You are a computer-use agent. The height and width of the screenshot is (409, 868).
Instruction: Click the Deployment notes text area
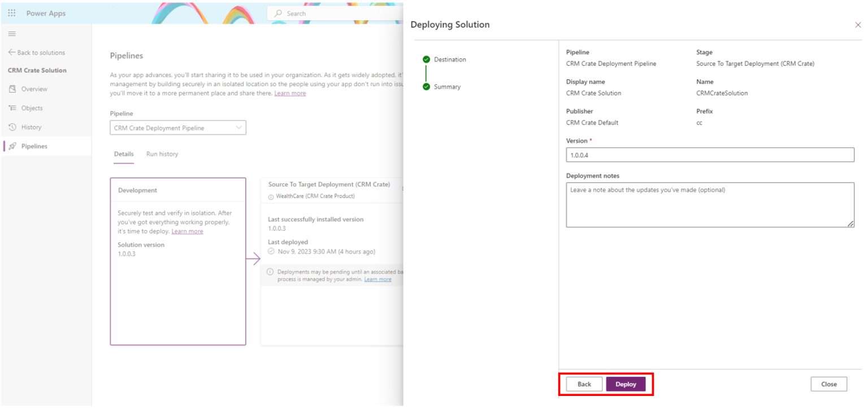[x=709, y=205]
